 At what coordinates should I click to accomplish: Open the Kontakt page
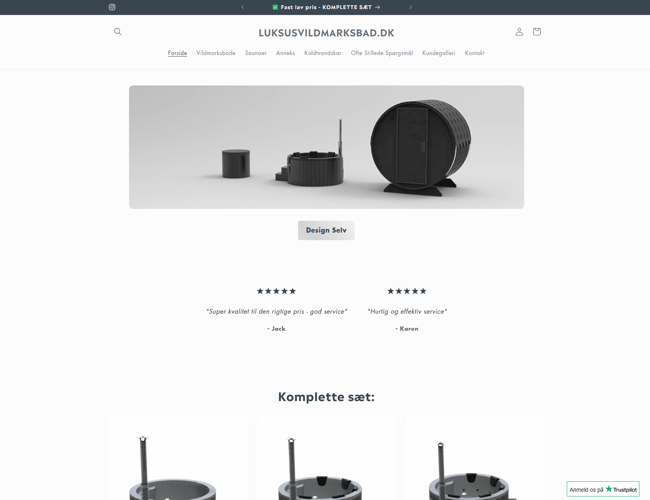[475, 53]
